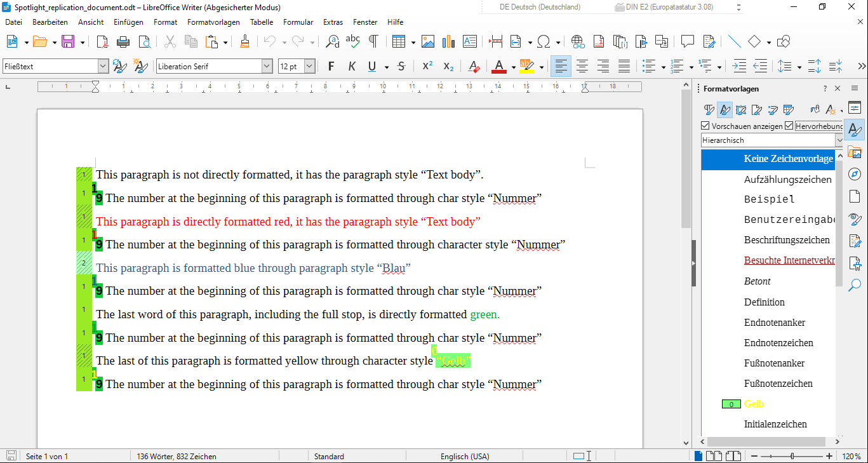This screenshot has height=463, width=868.
Task: Select the Betont character style
Action: pyautogui.click(x=757, y=281)
